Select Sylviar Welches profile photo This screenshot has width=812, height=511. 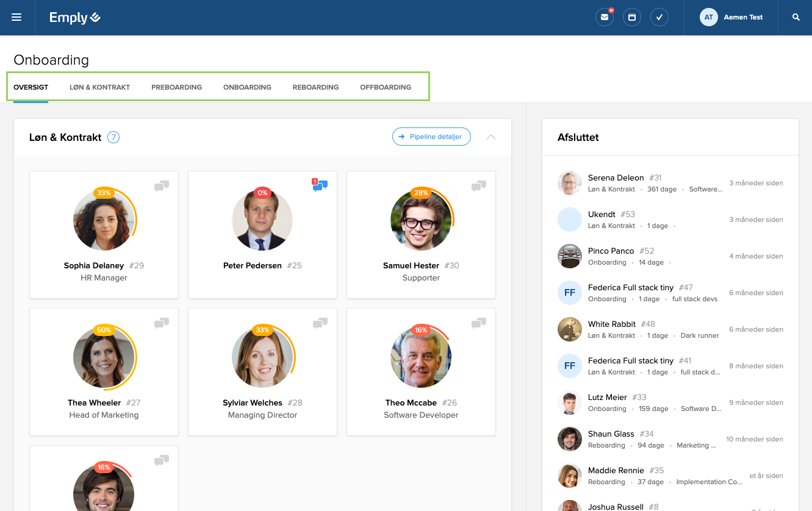262,357
